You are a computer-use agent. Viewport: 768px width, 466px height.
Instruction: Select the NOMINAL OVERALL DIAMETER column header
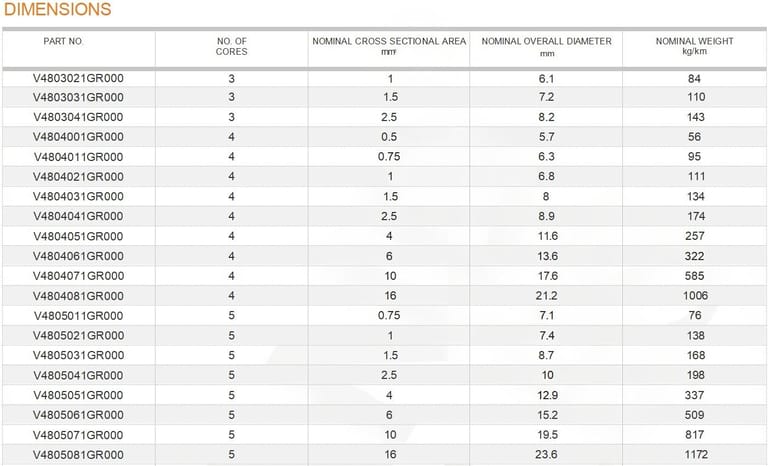546,42
